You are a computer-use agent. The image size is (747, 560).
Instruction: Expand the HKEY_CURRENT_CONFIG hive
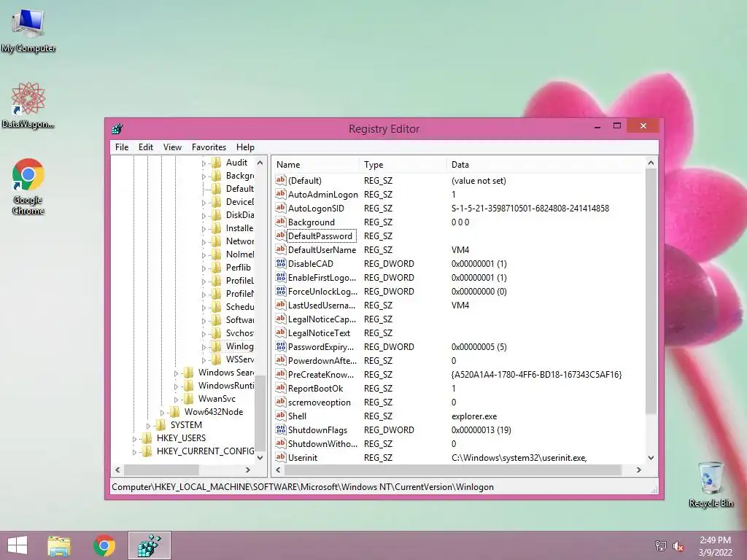(x=135, y=451)
